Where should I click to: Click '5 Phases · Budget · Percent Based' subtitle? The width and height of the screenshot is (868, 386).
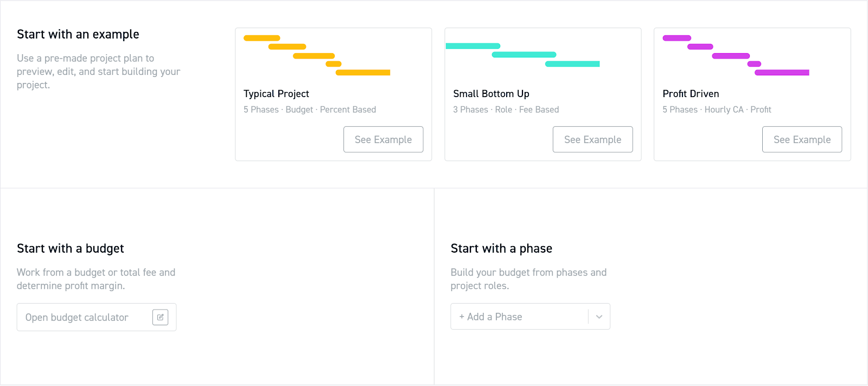coord(310,110)
